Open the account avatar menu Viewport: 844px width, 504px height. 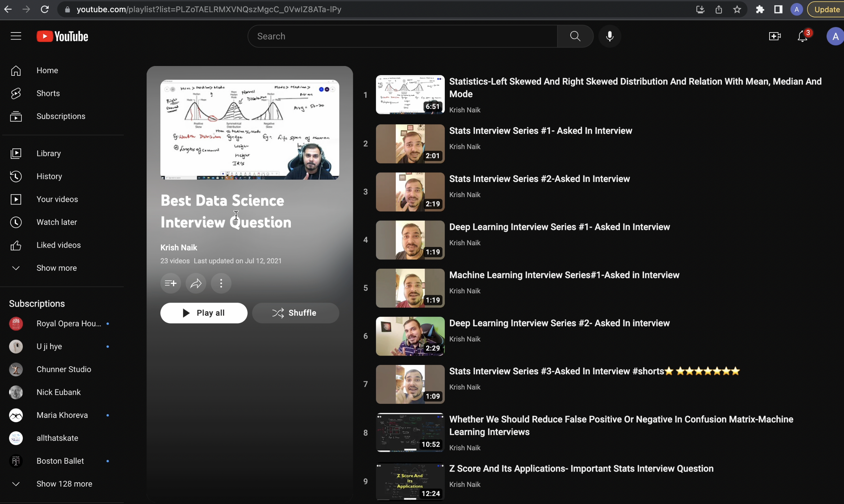835,36
